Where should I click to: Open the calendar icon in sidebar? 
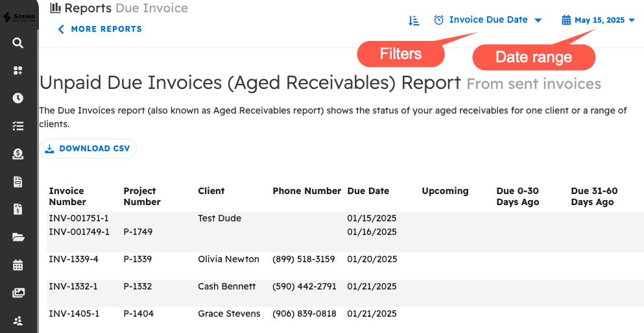18,265
